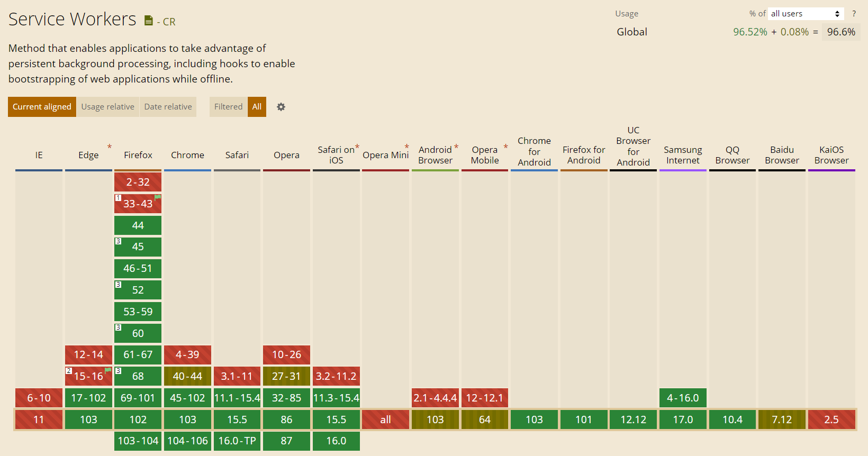Click the Opera column header
Viewport: 868px width, 456px height.
coord(286,155)
